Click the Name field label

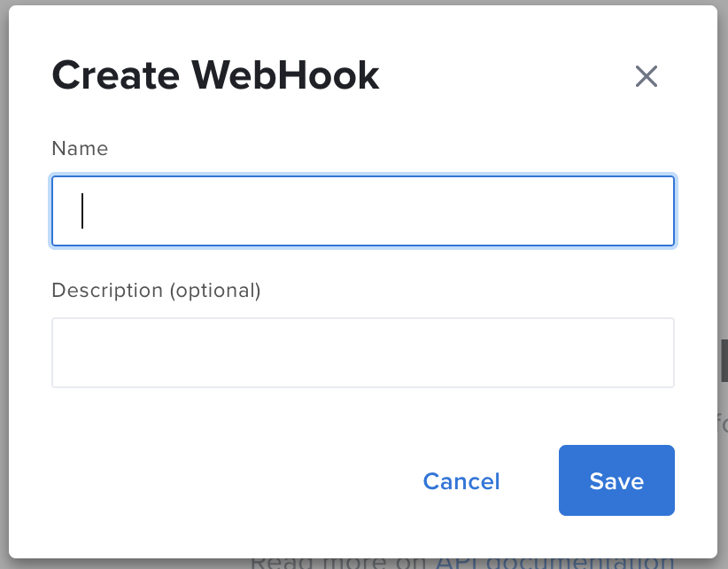[80, 148]
